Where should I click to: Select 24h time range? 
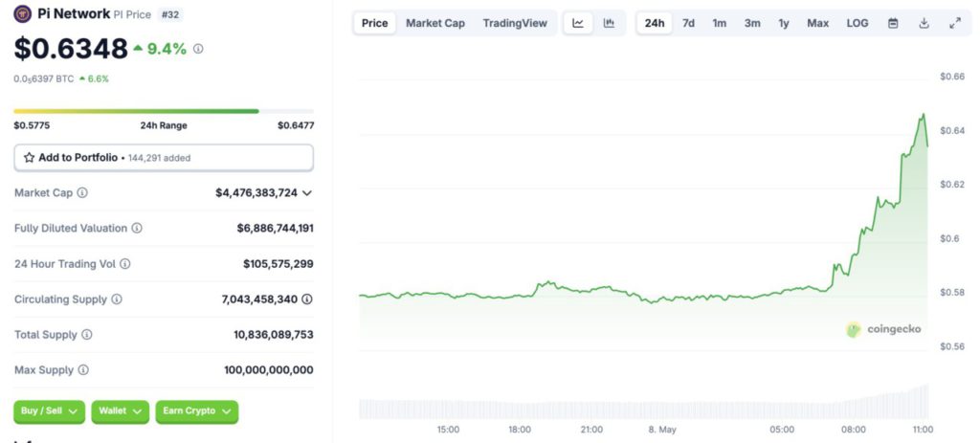pyautogui.click(x=655, y=23)
